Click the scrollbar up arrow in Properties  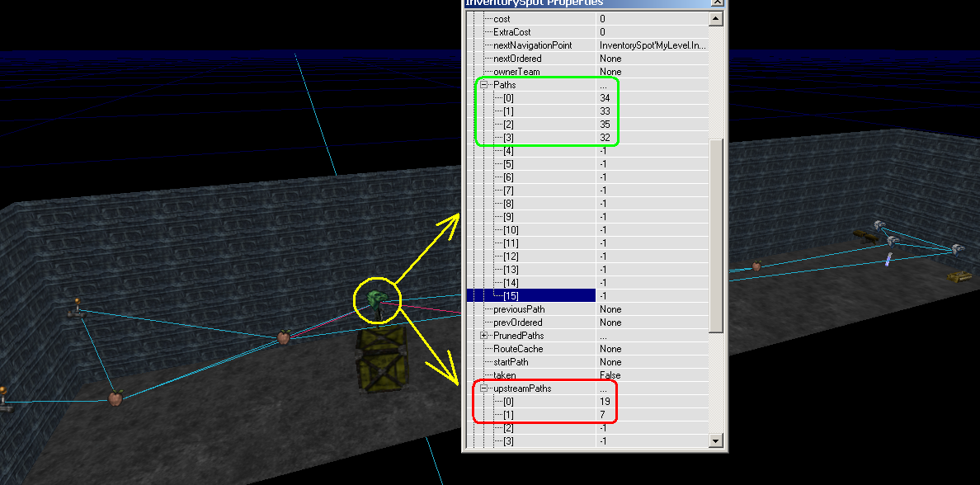[716, 19]
